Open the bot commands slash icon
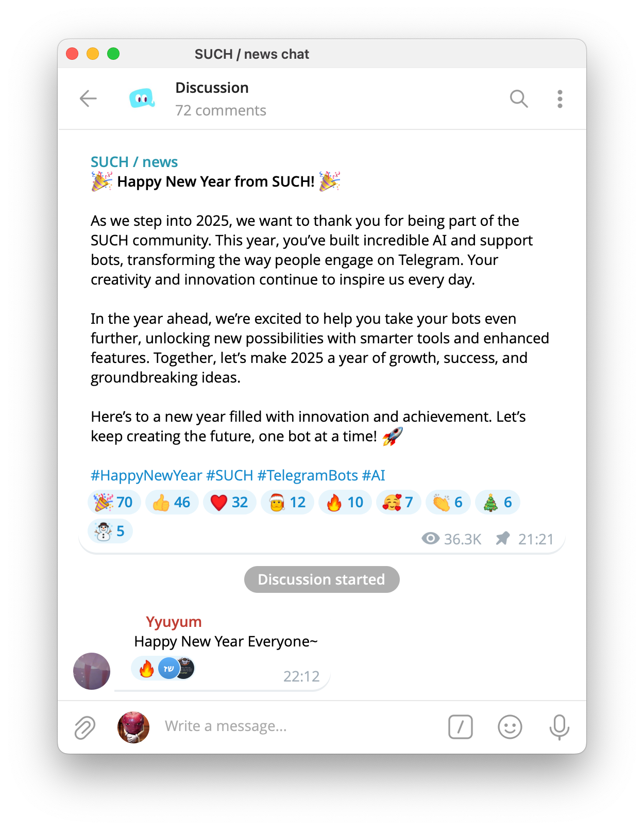 pos(460,727)
